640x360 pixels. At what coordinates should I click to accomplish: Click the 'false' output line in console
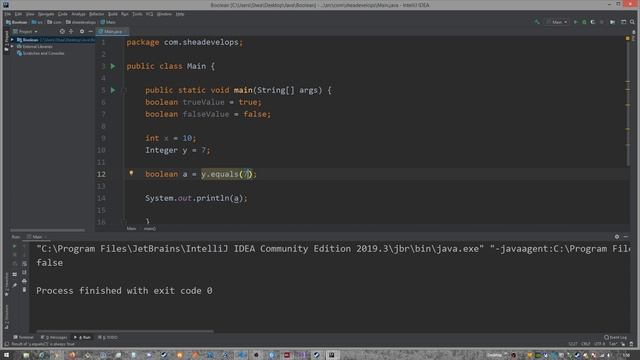[x=49, y=263]
